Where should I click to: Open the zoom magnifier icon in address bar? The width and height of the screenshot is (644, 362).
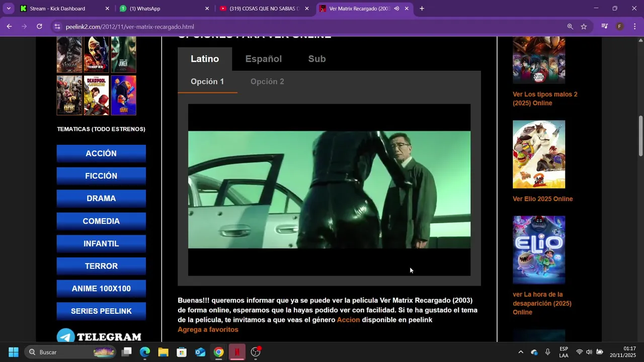[x=570, y=27]
